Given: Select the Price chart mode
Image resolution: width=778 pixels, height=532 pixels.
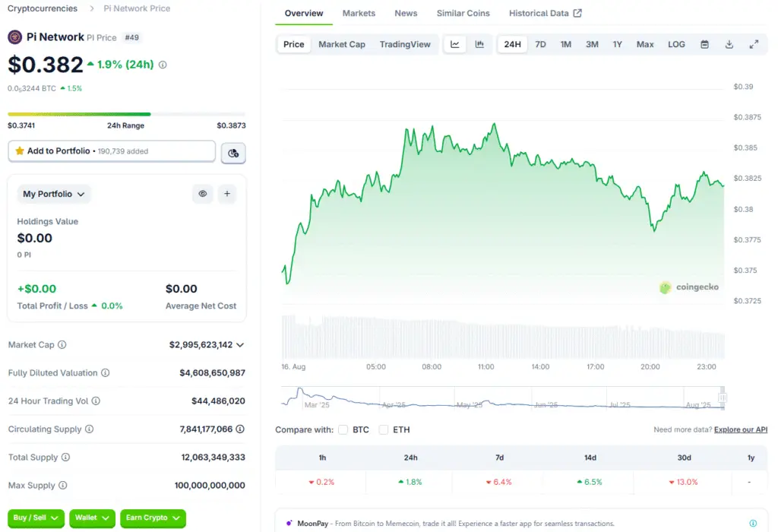Looking at the screenshot, I should tap(294, 44).
